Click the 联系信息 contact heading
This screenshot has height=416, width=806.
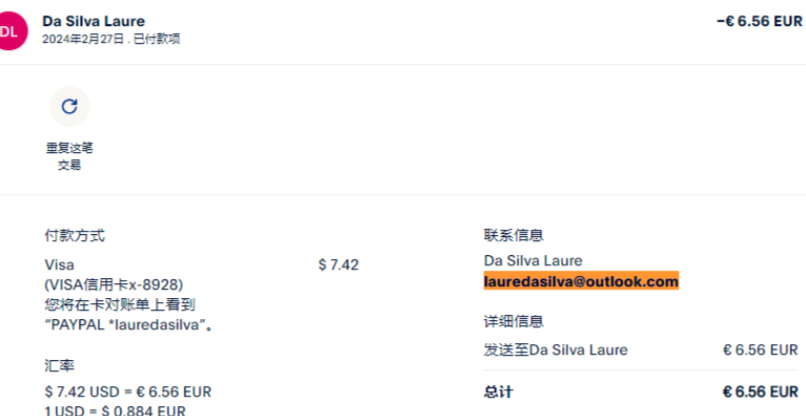point(514,236)
